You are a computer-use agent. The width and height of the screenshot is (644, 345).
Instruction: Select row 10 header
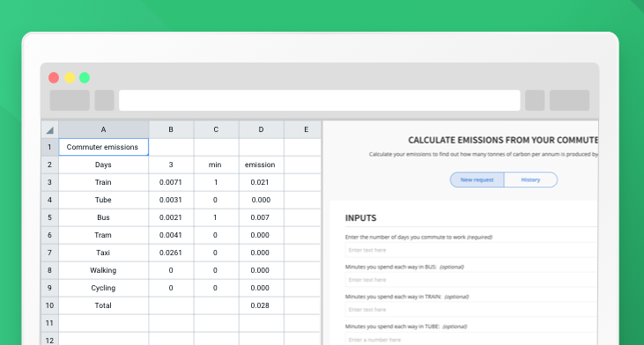point(49,305)
